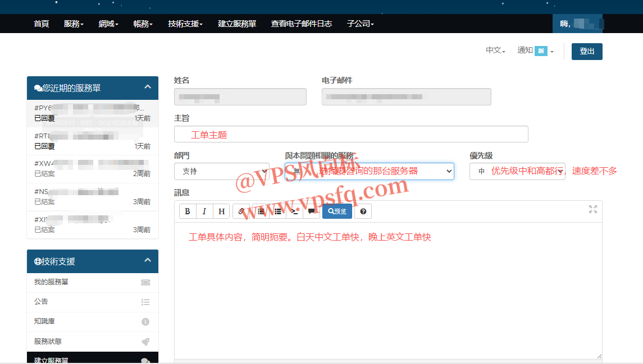The width and height of the screenshot is (643, 364).
Task: Click the 主旨 subject input field
Action: coord(351,134)
